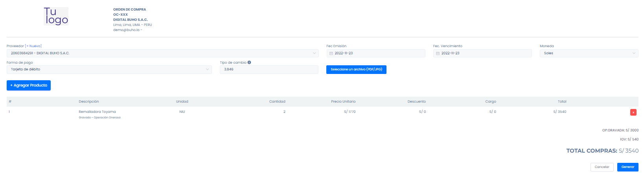Delete the Remalladora Toyama row with red x
The width and height of the screenshot is (644, 177).
tap(633, 112)
